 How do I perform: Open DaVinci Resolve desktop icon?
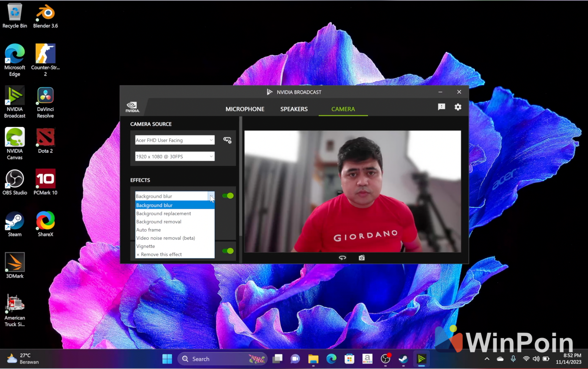coord(46,102)
